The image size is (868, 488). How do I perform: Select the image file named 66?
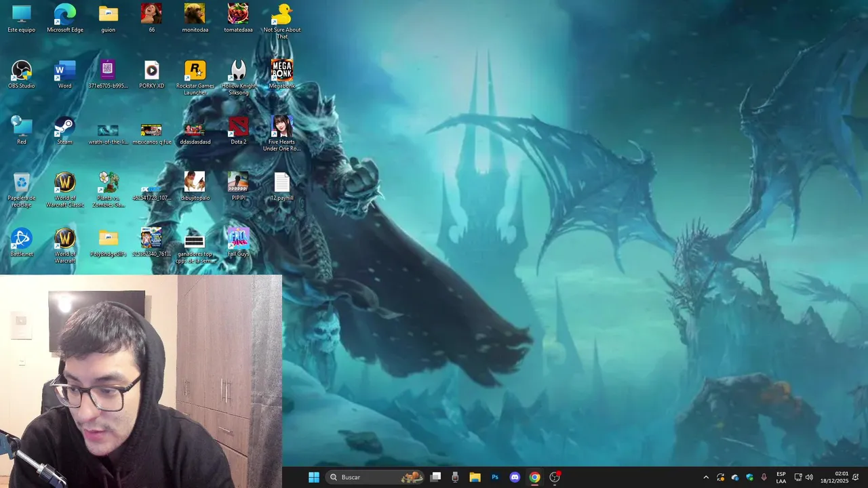click(151, 18)
